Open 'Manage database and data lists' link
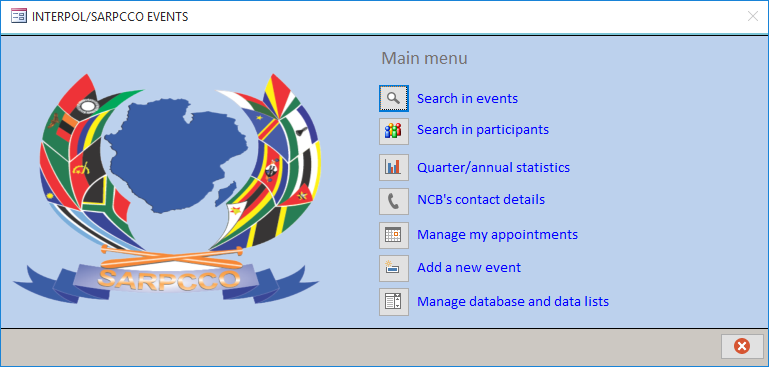Screen dimensions: 769x367 [513, 301]
